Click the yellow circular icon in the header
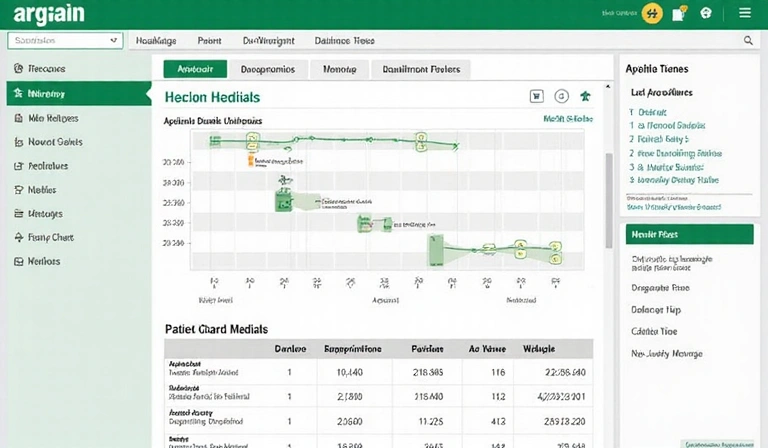 point(652,14)
